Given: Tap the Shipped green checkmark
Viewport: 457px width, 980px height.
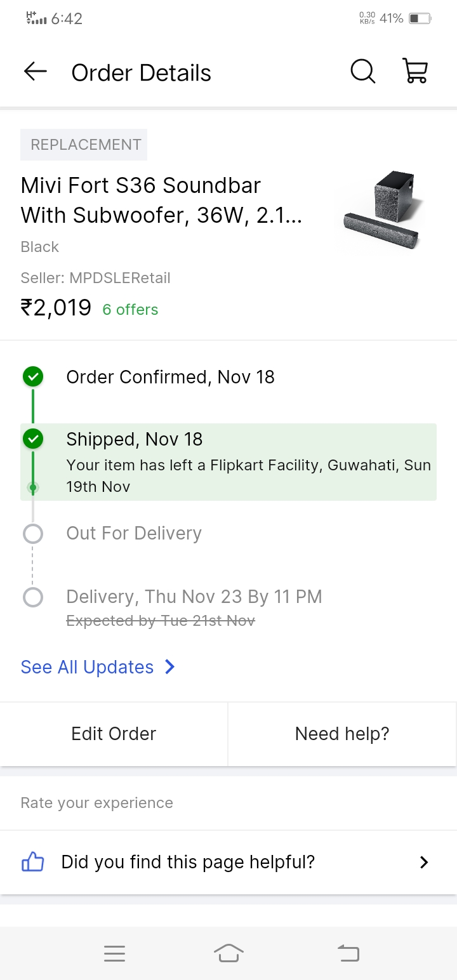Looking at the screenshot, I should (33, 439).
